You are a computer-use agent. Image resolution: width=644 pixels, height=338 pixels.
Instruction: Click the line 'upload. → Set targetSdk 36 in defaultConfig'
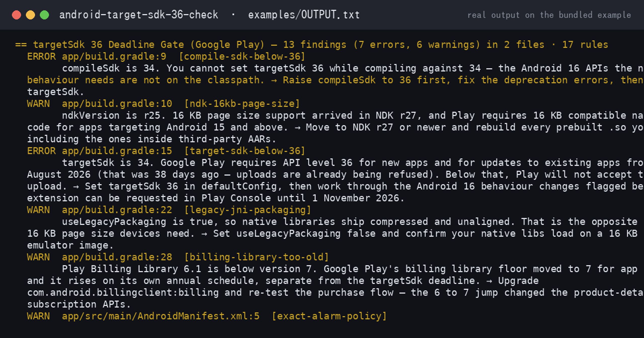[336, 187]
